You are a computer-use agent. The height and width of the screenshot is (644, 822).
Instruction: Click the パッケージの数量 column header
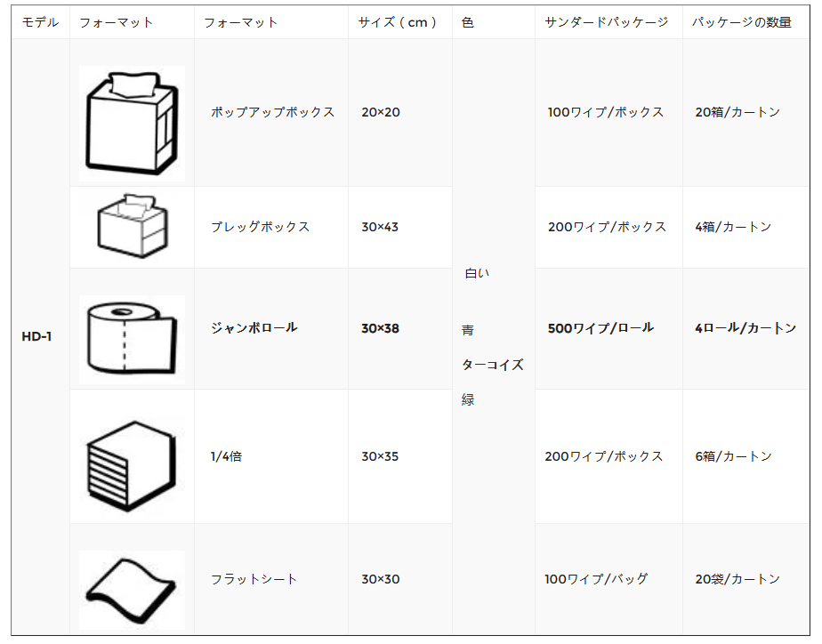click(x=741, y=22)
